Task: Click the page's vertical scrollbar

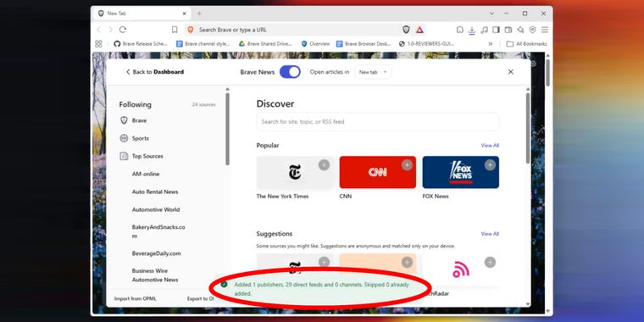Action: coord(547,73)
